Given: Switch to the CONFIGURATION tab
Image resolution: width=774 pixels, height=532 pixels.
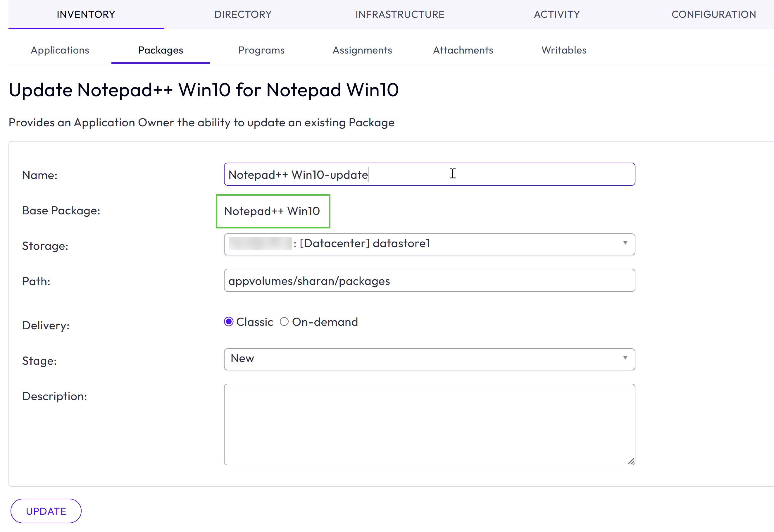Looking at the screenshot, I should (x=714, y=14).
